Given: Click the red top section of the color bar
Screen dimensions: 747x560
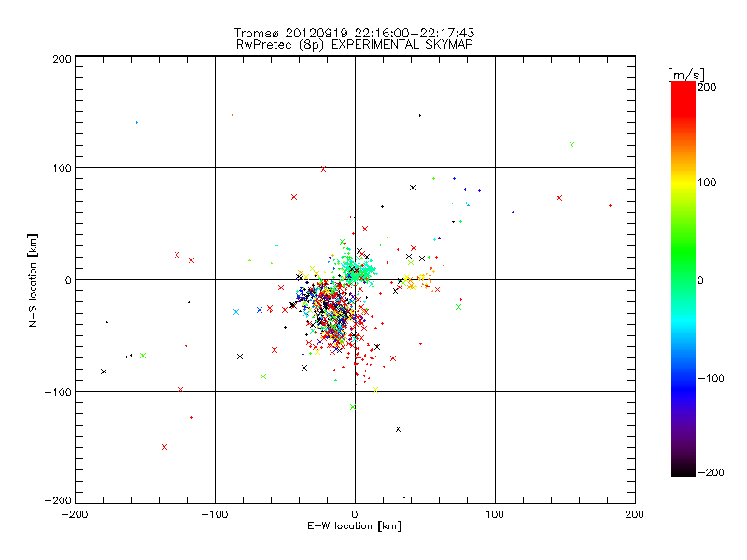Looking at the screenshot, I should point(684,98).
